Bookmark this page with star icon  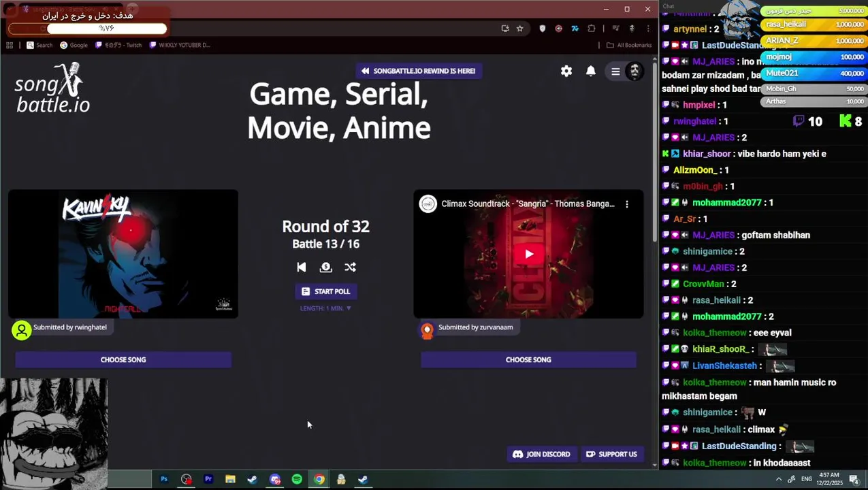[x=520, y=29]
